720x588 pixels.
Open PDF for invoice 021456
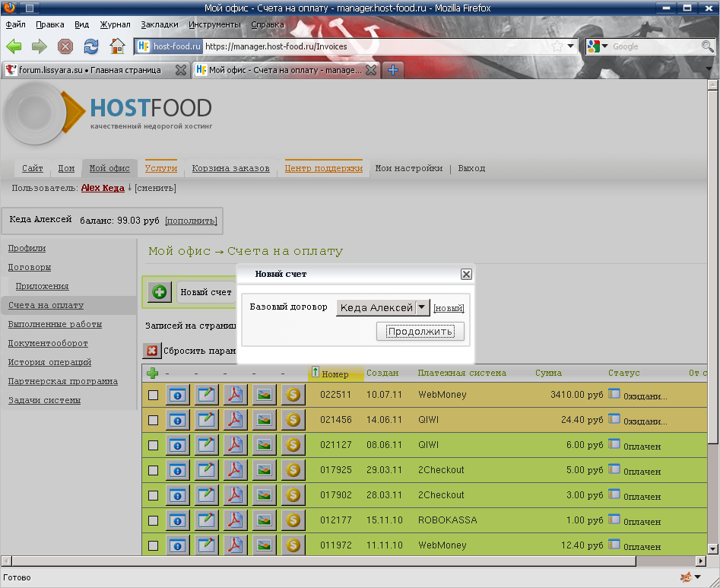click(x=235, y=420)
